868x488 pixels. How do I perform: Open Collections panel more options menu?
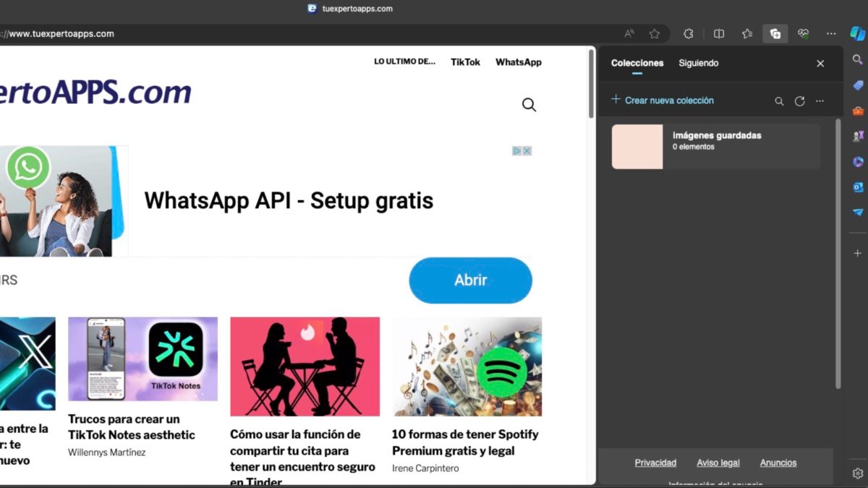[x=820, y=101]
